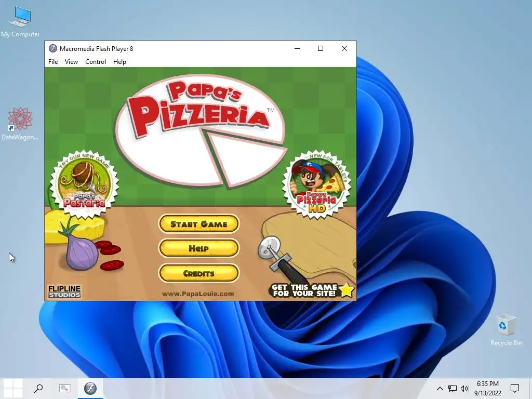Maximize the Flash Player window
The width and height of the screenshot is (532, 399).
pos(320,48)
